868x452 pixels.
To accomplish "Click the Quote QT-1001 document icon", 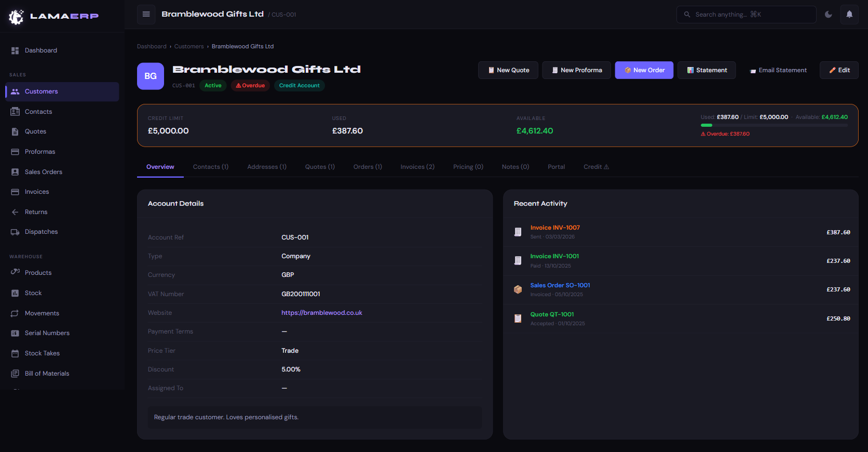I will pos(518,318).
